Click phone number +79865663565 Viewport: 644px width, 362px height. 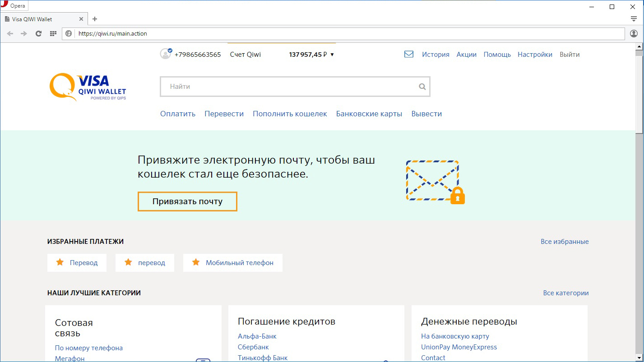[x=198, y=55]
